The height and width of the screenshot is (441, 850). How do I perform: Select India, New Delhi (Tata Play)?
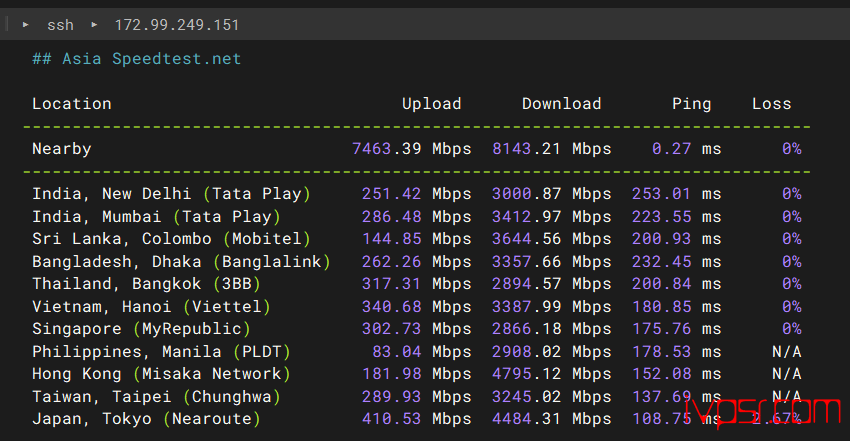click(x=171, y=194)
